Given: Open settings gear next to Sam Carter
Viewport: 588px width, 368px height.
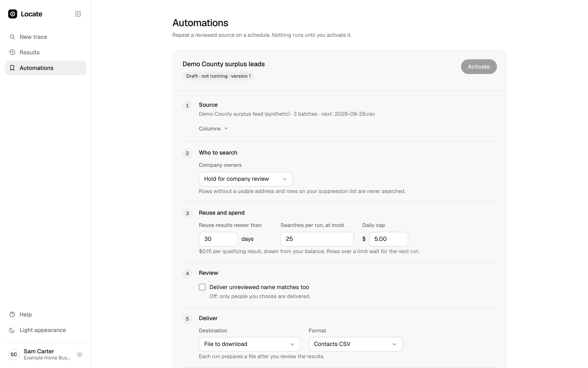Looking at the screenshot, I should coord(79,354).
